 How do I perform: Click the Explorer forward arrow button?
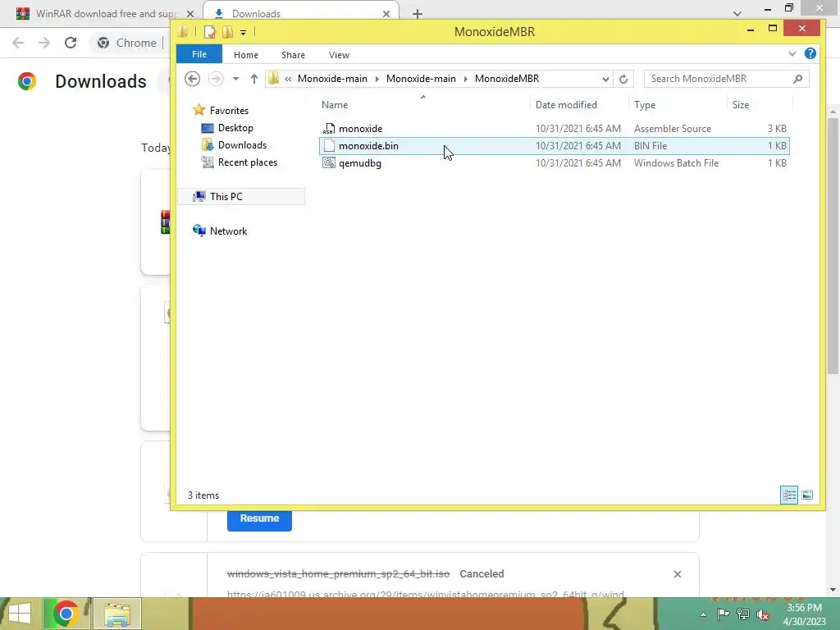(x=216, y=79)
